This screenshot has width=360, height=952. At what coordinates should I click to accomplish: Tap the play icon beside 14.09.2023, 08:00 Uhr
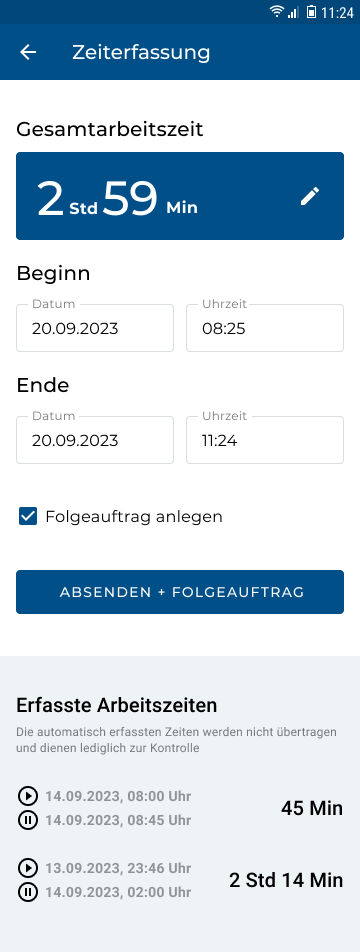coord(27,795)
